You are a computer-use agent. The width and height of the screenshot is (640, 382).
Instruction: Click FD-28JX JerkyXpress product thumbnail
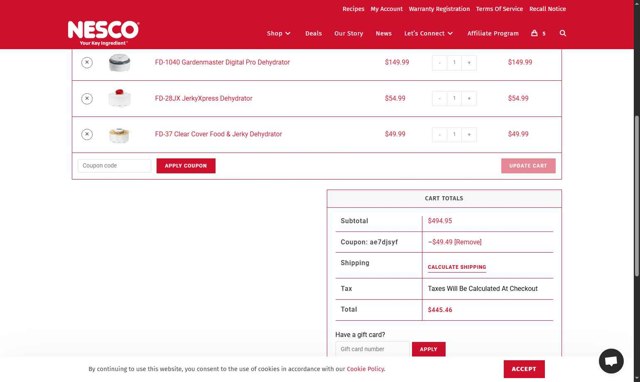(x=120, y=98)
